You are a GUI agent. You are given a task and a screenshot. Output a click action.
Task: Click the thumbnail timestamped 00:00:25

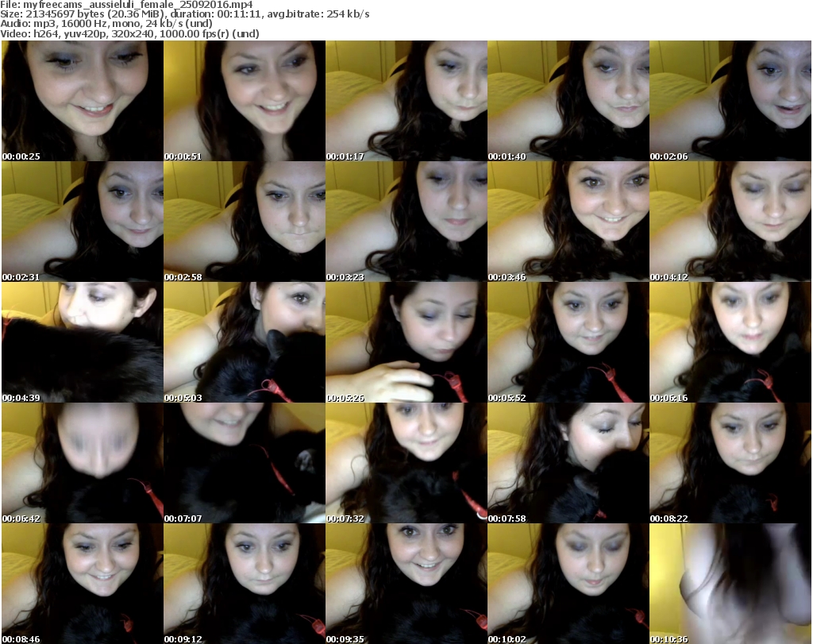(82, 101)
